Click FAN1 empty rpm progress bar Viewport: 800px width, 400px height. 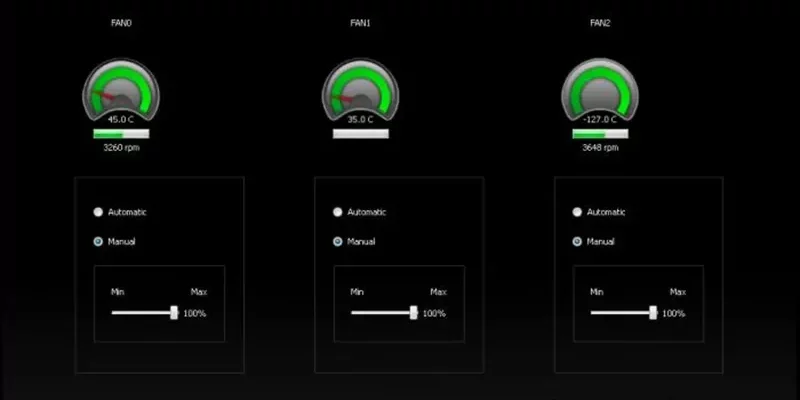tap(361, 134)
